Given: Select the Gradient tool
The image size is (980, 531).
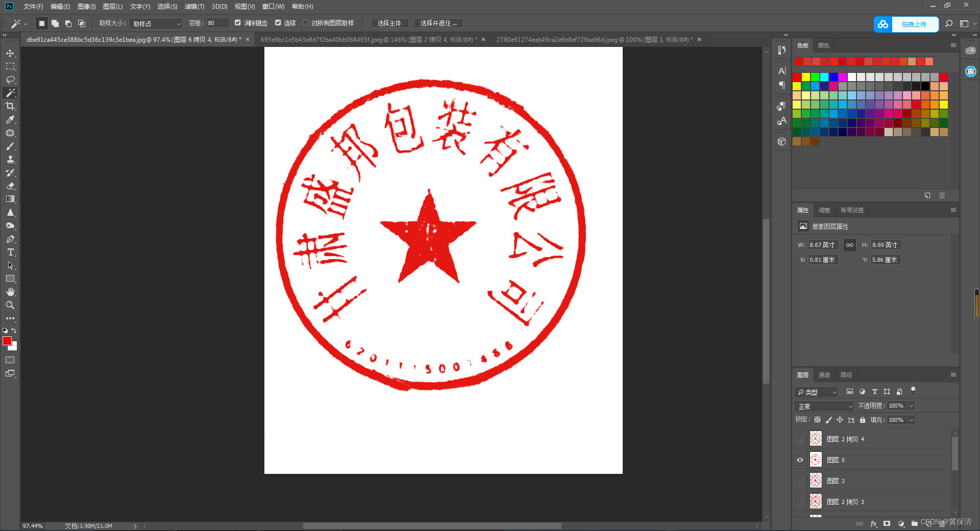Looking at the screenshot, I should coord(10,199).
